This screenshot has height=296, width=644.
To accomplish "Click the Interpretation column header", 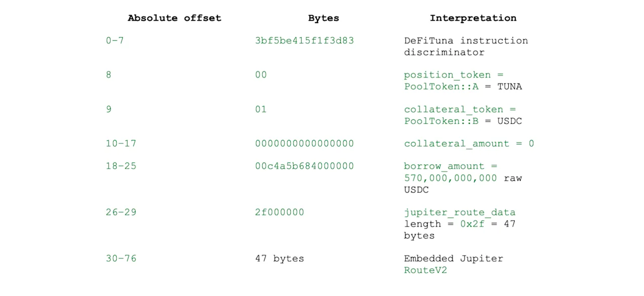I will (473, 18).
